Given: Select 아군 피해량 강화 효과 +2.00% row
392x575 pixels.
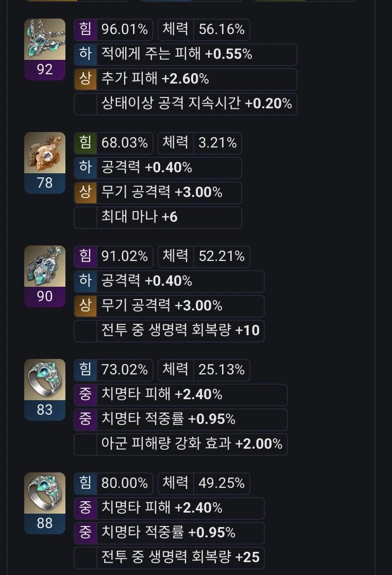Looking at the screenshot, I should 181,444.
